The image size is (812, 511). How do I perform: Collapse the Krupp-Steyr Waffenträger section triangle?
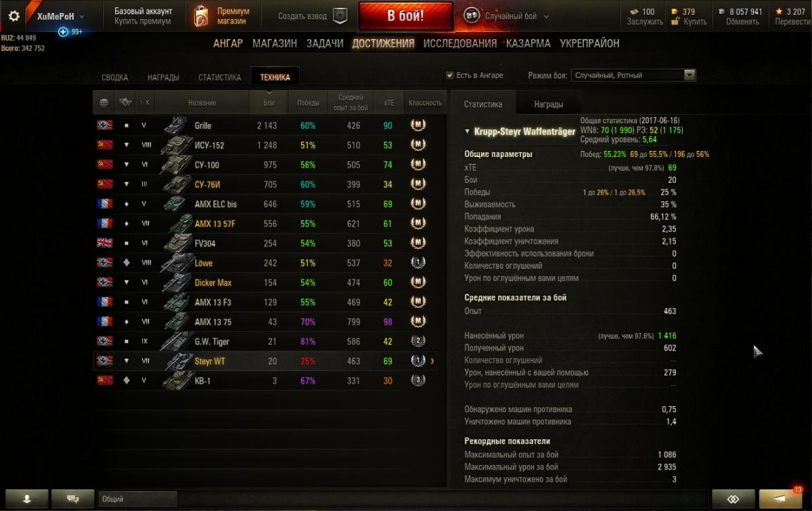tap(467, 131)
